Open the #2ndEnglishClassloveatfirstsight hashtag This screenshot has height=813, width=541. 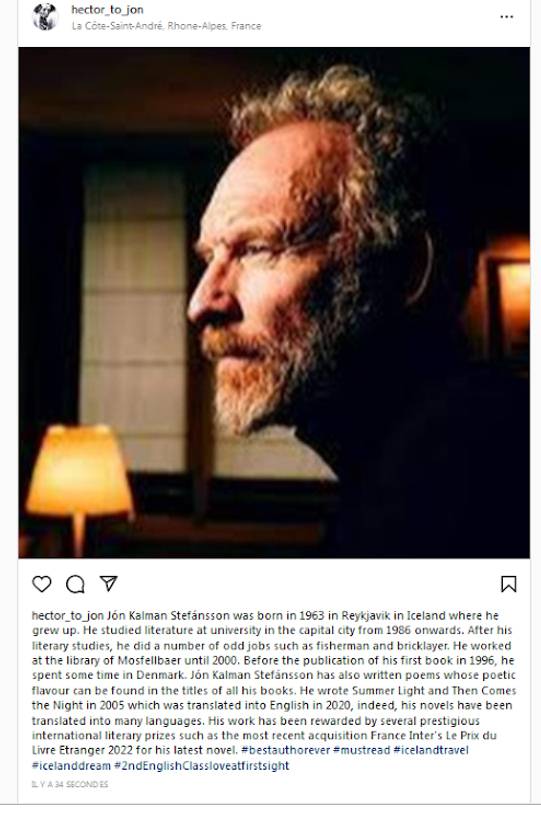point(202,765)
